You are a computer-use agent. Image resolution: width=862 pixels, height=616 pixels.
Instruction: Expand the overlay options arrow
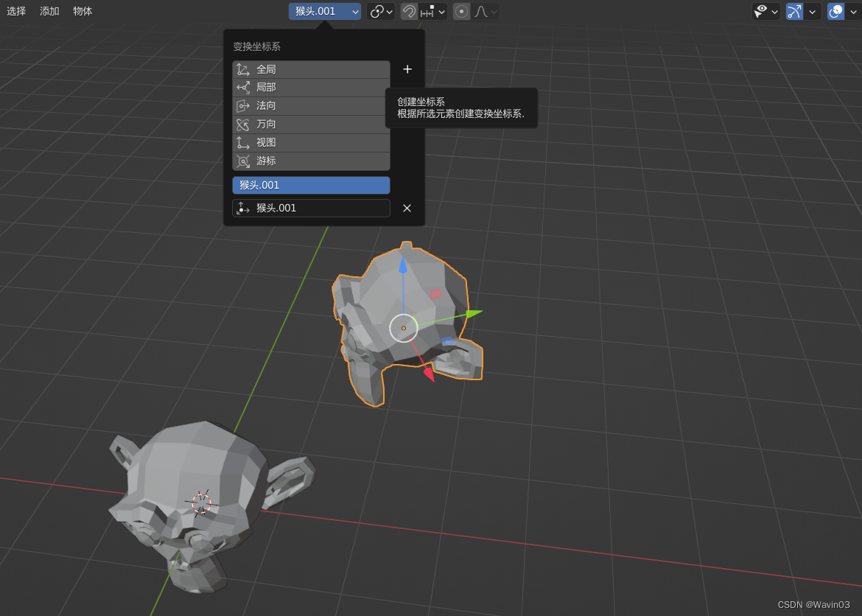click(853, 11)
